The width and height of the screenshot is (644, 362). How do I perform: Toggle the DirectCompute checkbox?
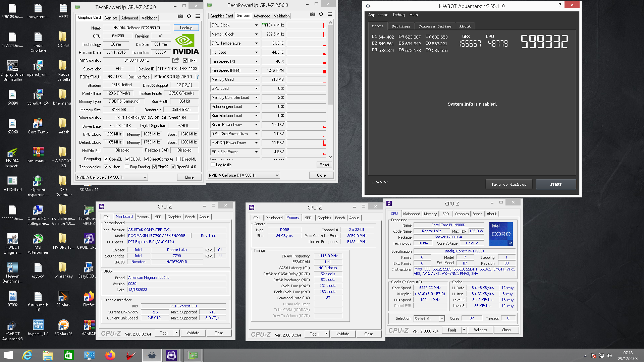pyautogui.click(x=147, y=159)
